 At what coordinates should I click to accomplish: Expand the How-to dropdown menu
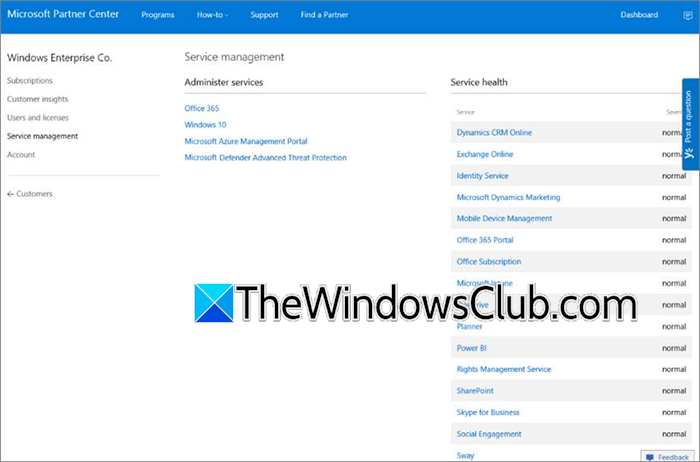click(212, 15)
